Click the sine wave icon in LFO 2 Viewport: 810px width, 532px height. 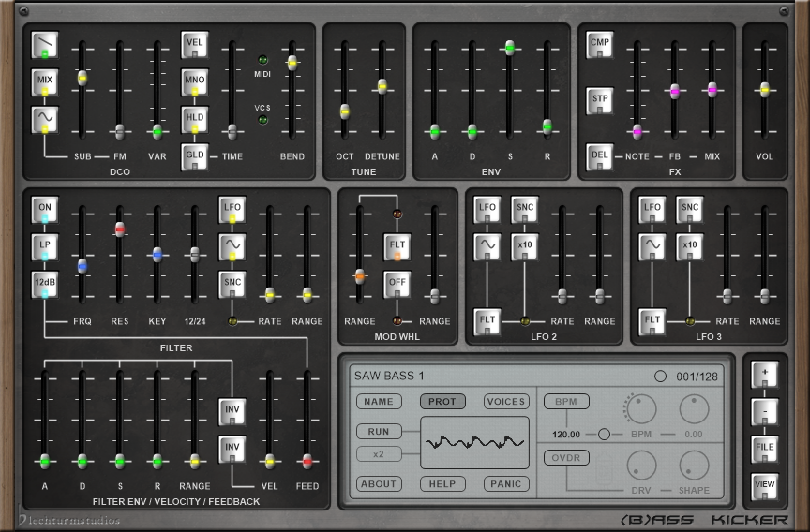[487, 246]
